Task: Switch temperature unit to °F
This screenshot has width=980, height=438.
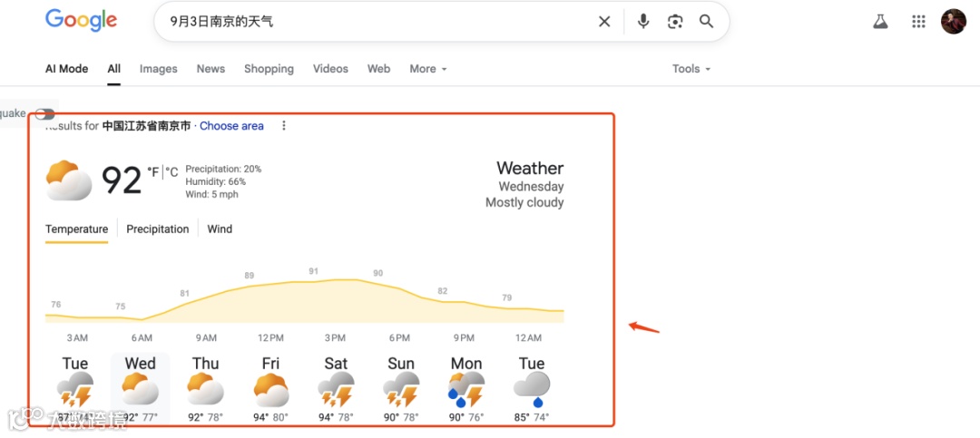Action: click(x=153, y=171)
